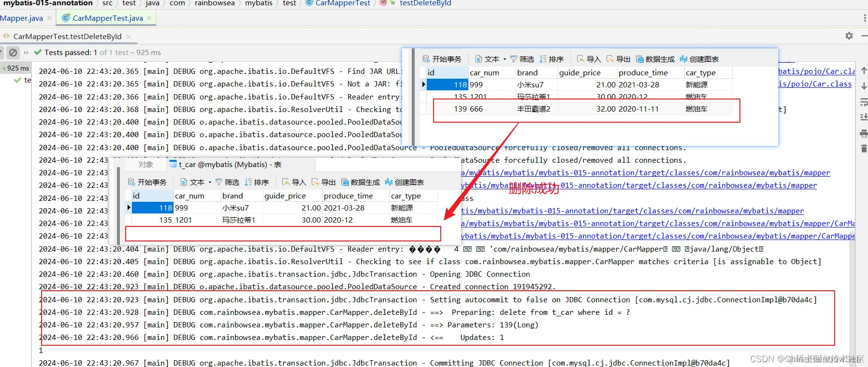Select the passed test node in tree
Image resolution: width=868 pixels, height=367 pixels.
click(23, 80)
